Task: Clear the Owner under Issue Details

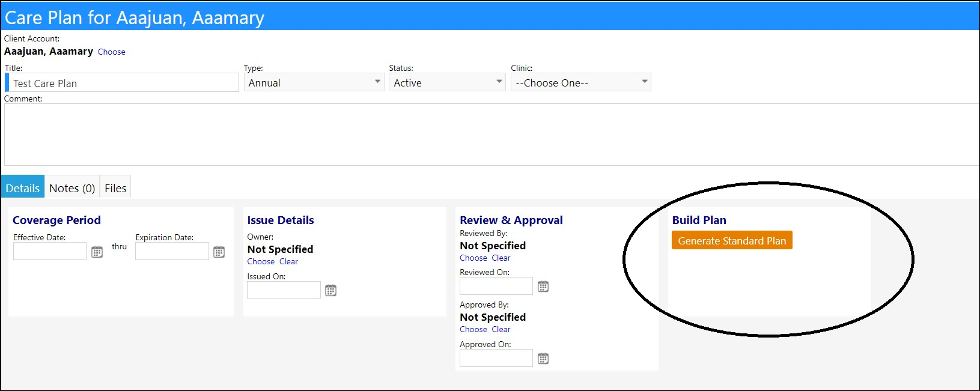Action: pos(288,261)
